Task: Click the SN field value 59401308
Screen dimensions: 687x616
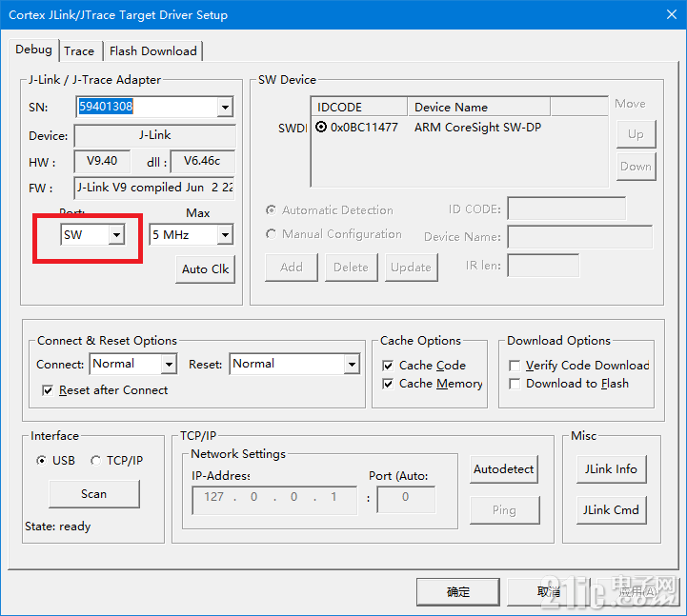Action: click(x=106, y=107)
